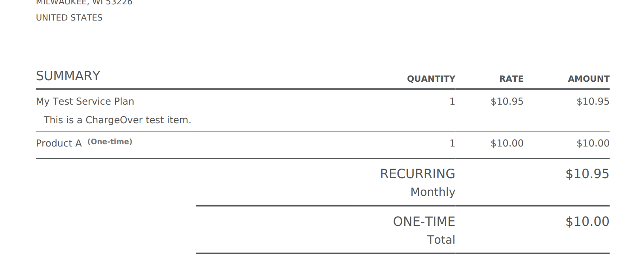This screenshot has height=278, width=644.
Task: Click the quantity value for Product A
Action: pyautogui.click(x=452, y=143)
